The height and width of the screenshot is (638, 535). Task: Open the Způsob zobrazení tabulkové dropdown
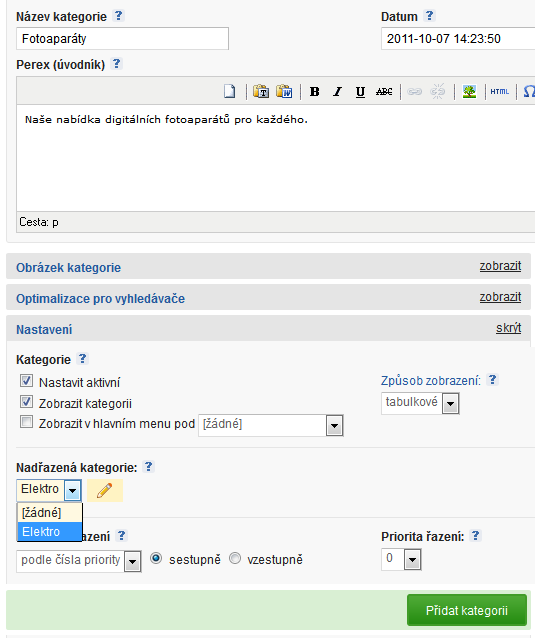pos(420,403)
